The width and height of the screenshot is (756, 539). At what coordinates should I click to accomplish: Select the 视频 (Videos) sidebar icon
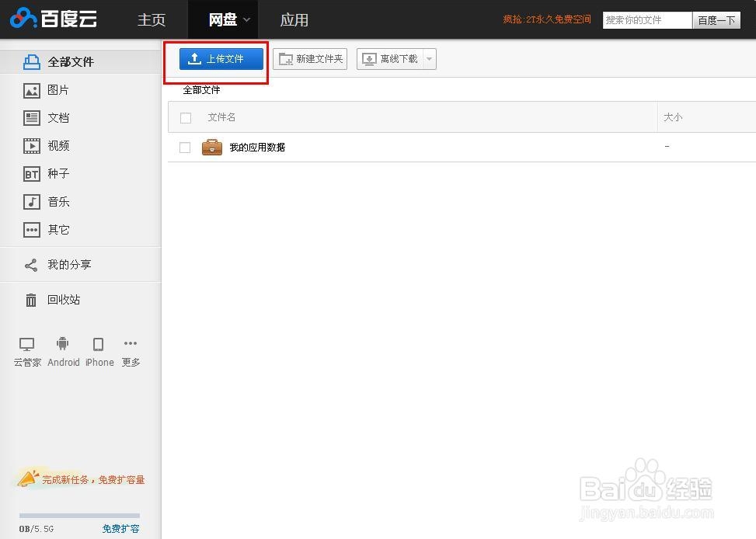tap(31, 145)
